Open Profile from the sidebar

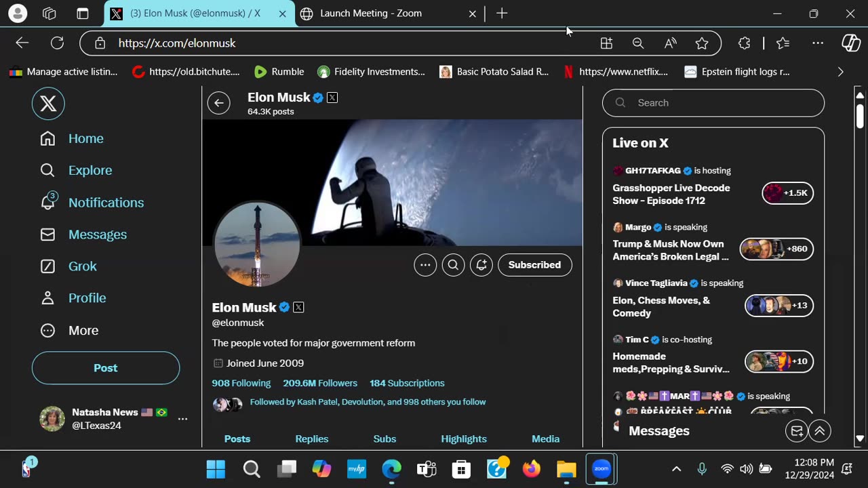point(73,298)
